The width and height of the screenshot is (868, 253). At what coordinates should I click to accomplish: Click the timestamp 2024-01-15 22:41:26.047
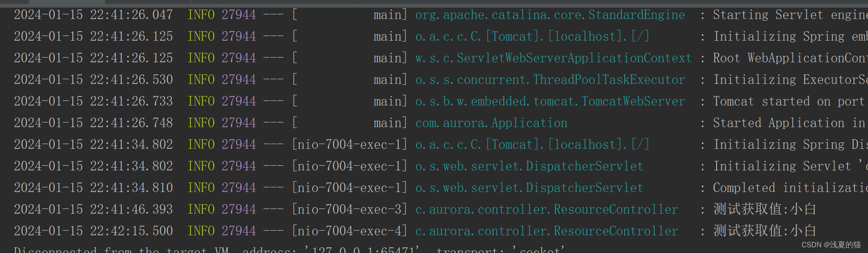point(93,15)
